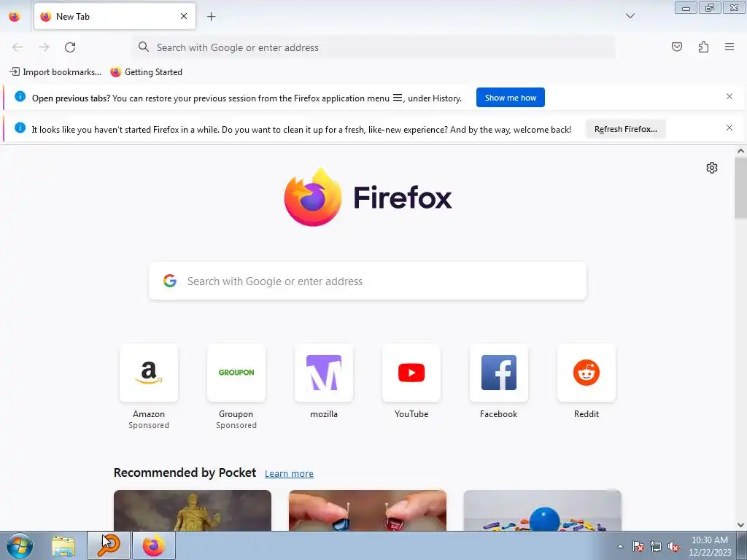Click the scrollbar down arrow
Screen dimensions: 747x560
pyautogui.click(x=740, y=525)
